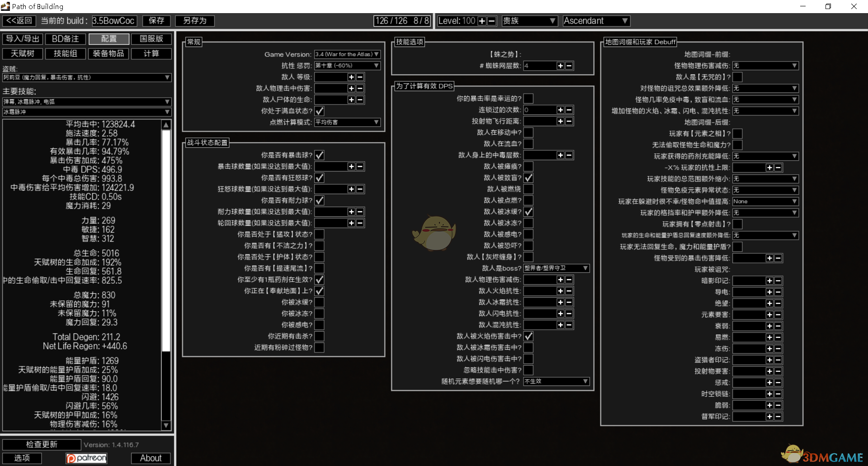Click plus icon for 敌人火焰抗性
Image resolution: width=868 pixels, height=466 pixels.
(x=560, y=291)
